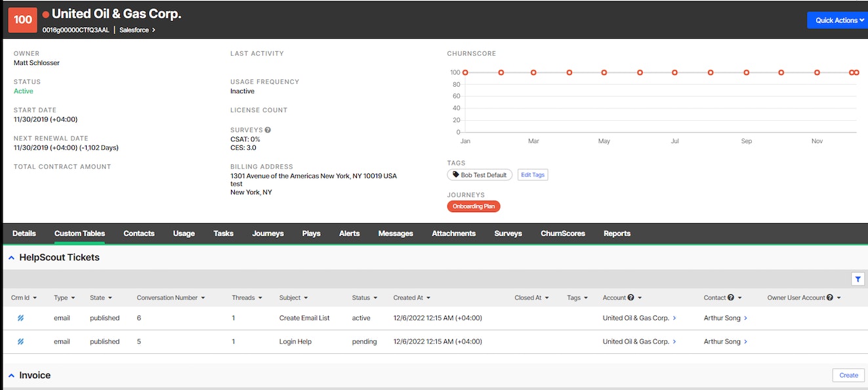
Task: Click the United Oil & Gas Corp. page title
Action: 117,14
